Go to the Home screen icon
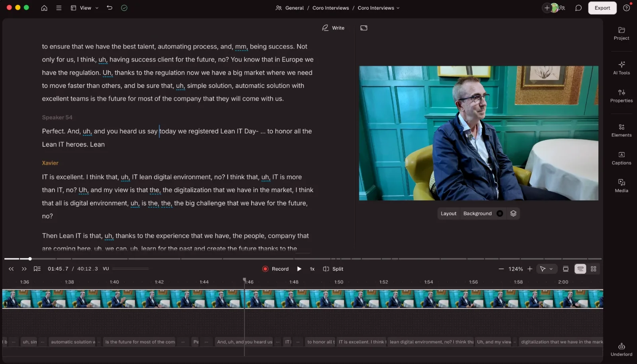The width and height of the screenshot is (637, 364). point(44,8)
